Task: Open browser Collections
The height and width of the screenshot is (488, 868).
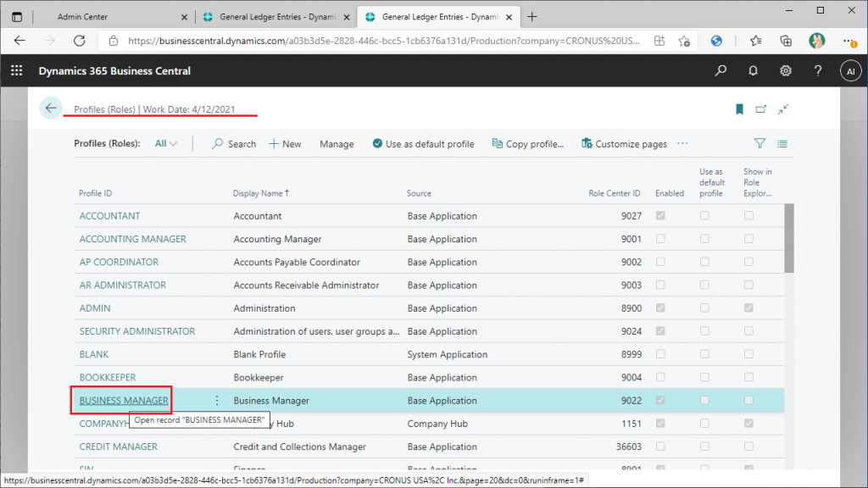Action: point(786,41)
